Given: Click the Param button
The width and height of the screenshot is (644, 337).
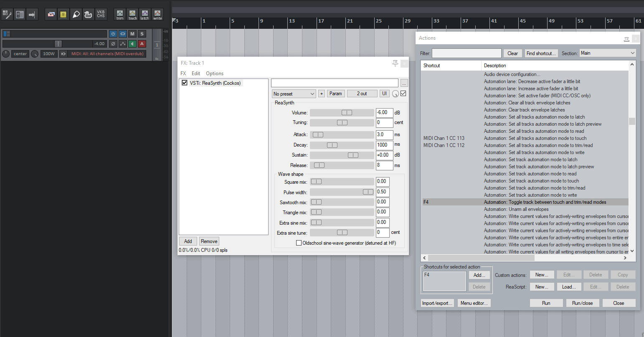Looking at the screenshot, I should point(336,94).
